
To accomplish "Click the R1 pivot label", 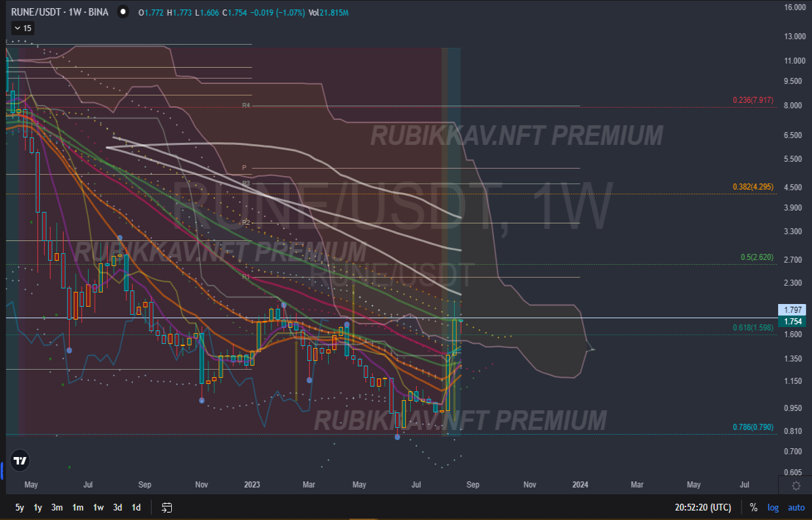I will tap(246, 277).
